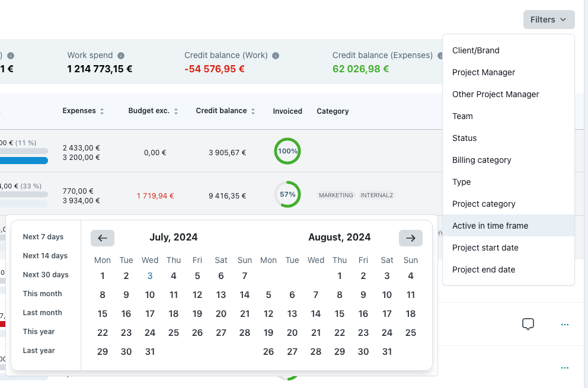Click the Credit balance (Work) info icon
The width and height of the screenshot is (588, 388).
tap(276, 56)
